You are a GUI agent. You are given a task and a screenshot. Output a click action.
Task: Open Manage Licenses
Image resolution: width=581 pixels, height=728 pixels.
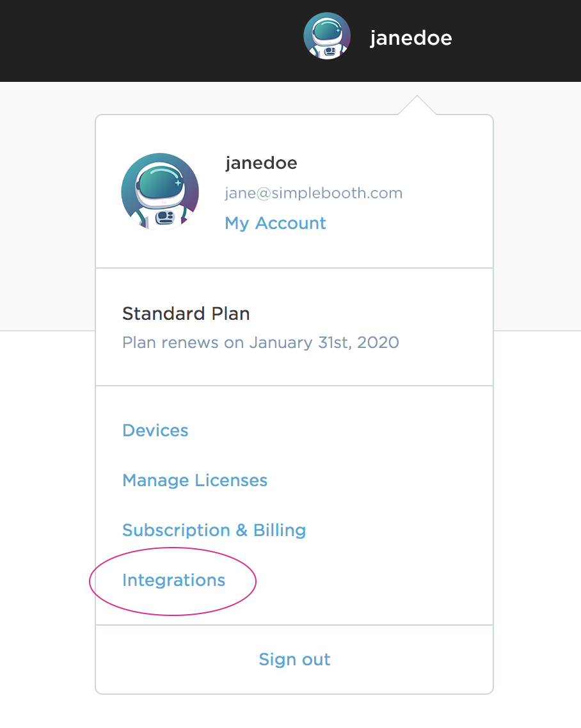click(195, 480)
